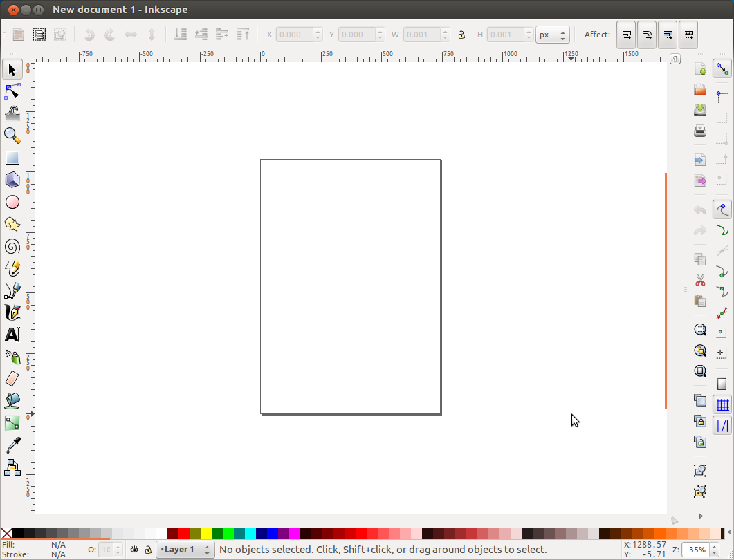734x560 pixels.
Task: Pick the yellow swatch in the palette
Action: 206,533
